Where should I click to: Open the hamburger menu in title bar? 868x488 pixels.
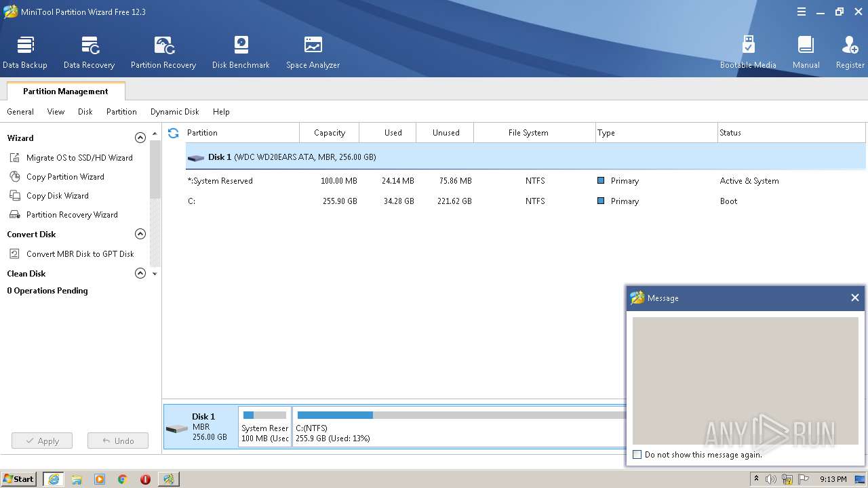pos(802,12)
